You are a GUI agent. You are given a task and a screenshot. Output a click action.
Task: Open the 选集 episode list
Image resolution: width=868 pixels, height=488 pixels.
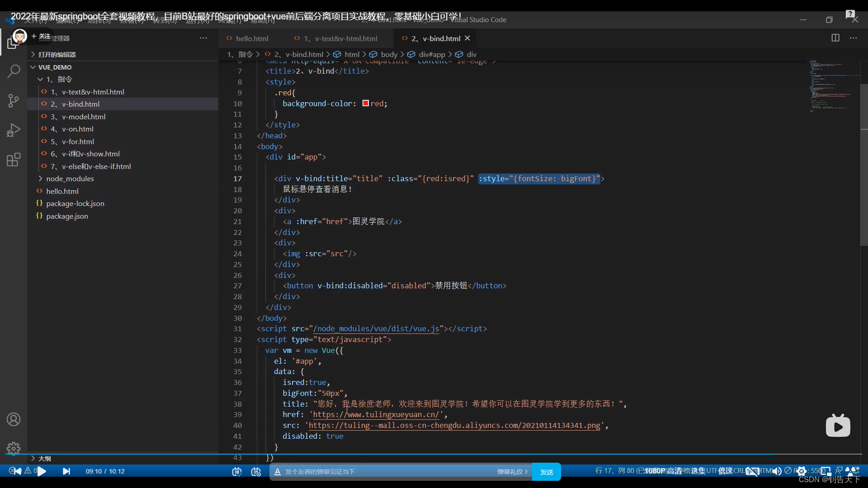click(698, 471)
